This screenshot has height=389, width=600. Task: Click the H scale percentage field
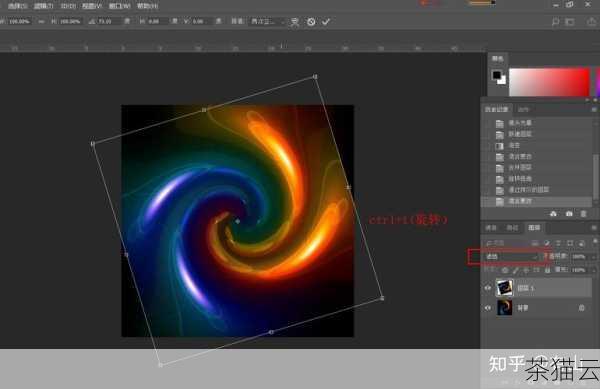tap(70, 21)
